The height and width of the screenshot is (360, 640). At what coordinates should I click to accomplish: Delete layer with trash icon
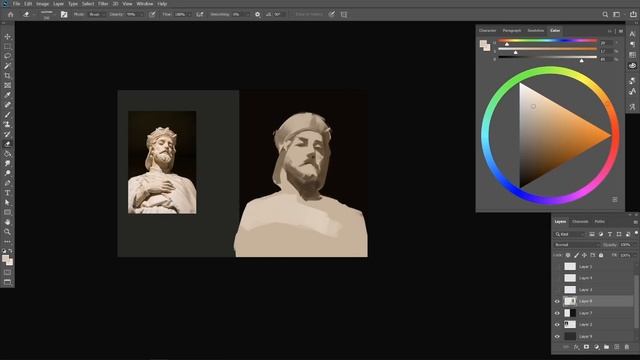pos(627,347)
